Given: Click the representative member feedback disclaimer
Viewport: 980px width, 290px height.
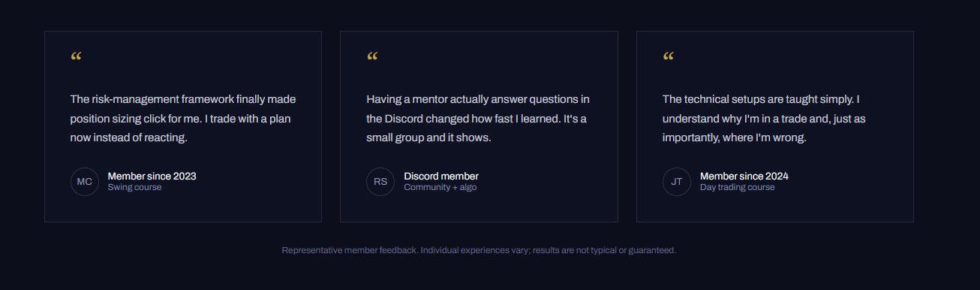Looking at the screenshot, I should pyautogui.click(x=479, y=250).
